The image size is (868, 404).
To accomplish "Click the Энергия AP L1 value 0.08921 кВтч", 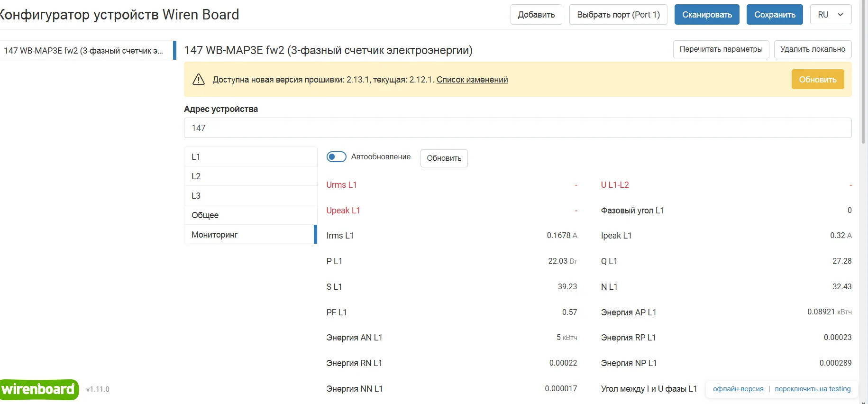I will pos(829,312).
